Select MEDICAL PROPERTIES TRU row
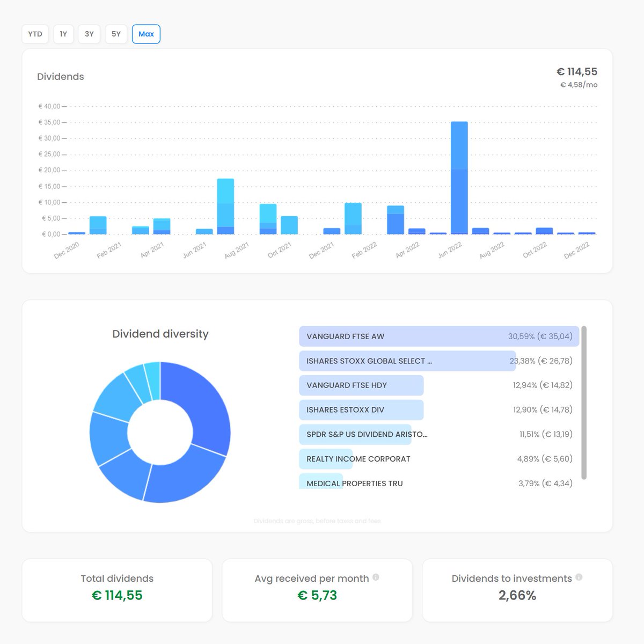 439,481
